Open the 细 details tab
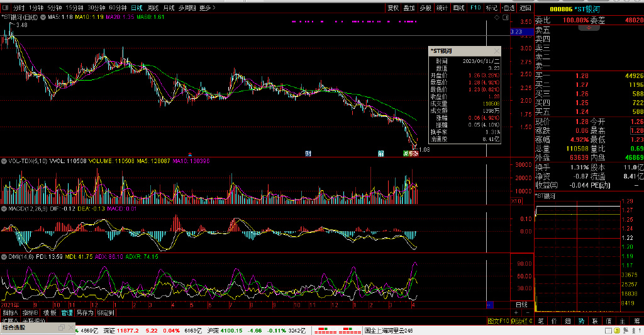644x335 pixels. point(568,321)
